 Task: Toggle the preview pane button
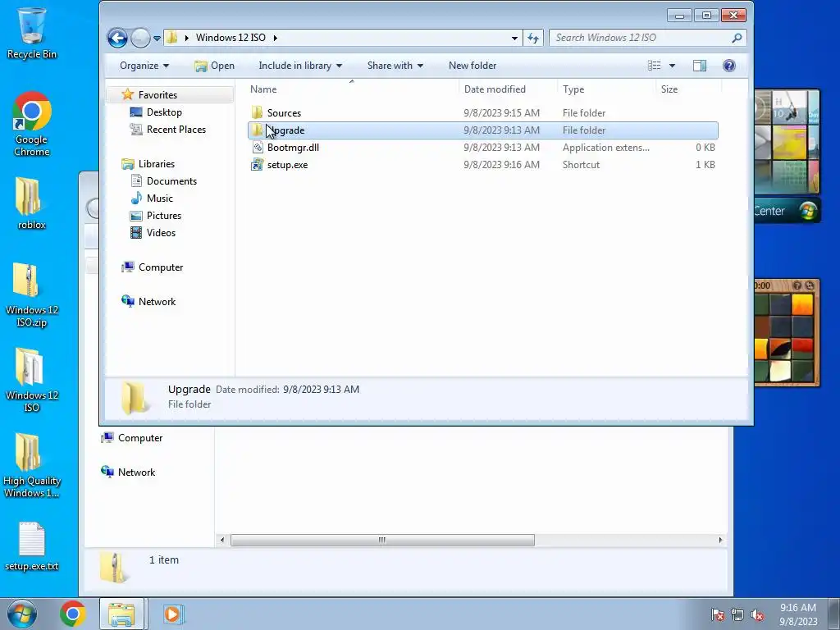tap(700, 66)
